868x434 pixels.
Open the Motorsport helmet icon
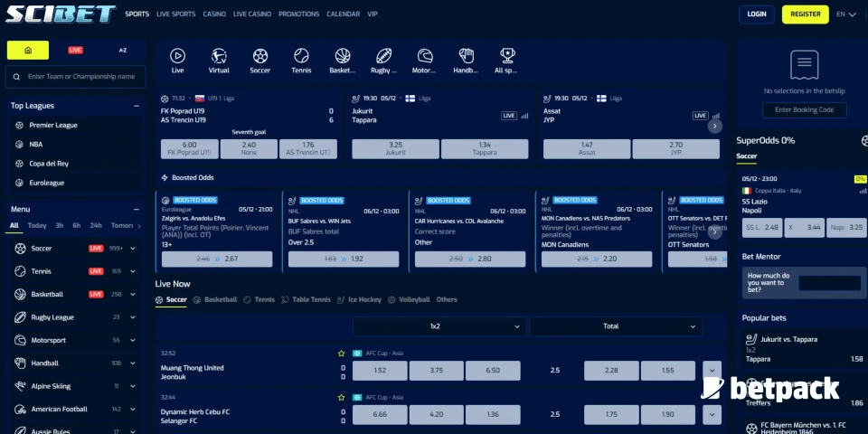click(425, 55)
